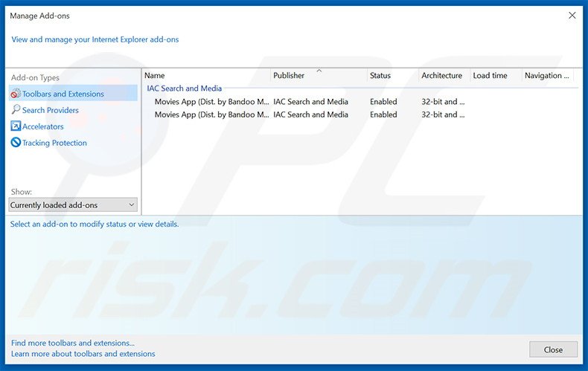This screenshot has height=371, width=588.
Task: Click the Architecture column header
Action: tap(442, 75)
